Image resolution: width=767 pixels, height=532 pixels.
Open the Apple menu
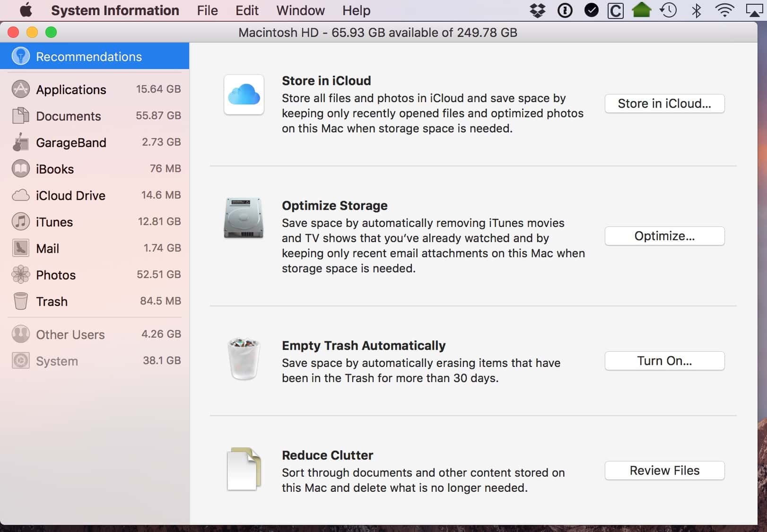pyautogui.click(x=26, y=10)
